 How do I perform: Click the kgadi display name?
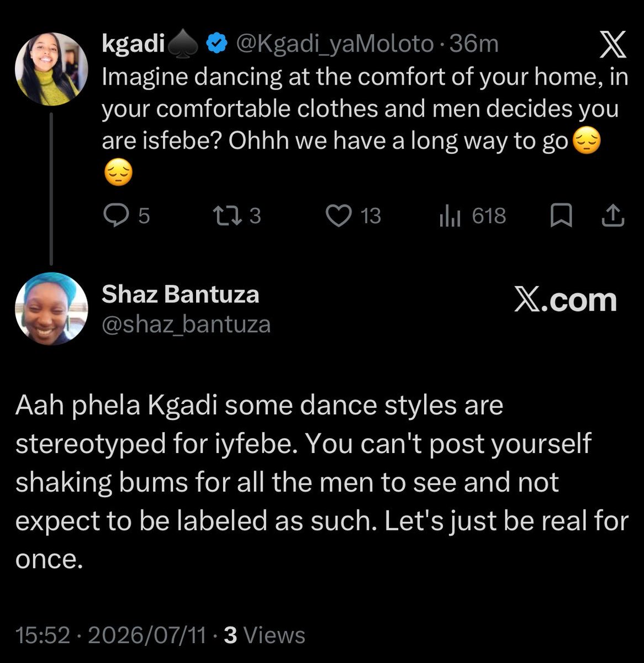click(134, 45)
